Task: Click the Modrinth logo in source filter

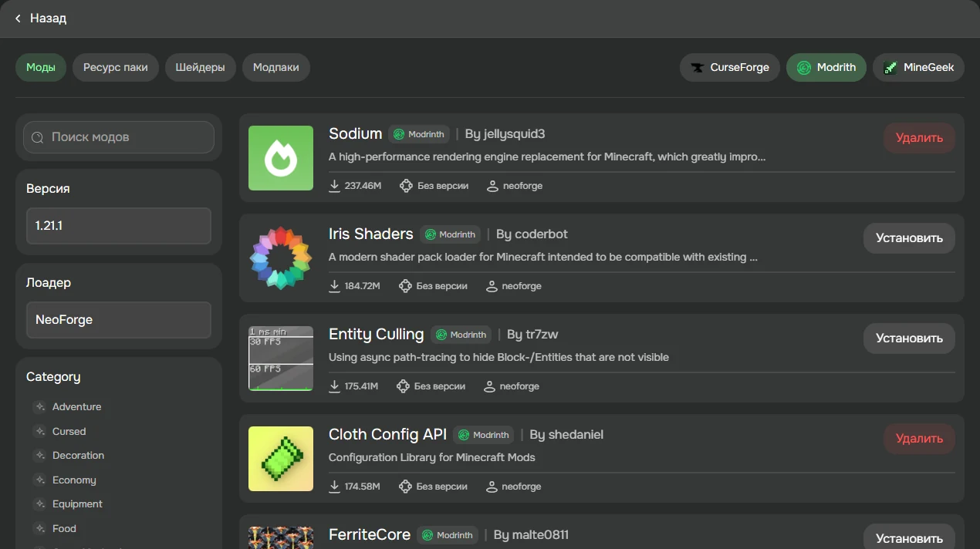Action: pos(804,68)
